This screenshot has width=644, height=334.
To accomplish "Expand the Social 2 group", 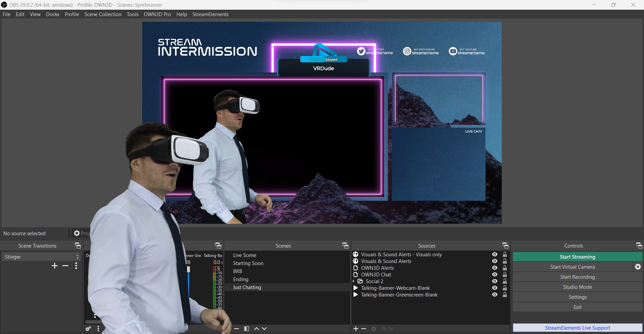I will [x=354, y=281].
